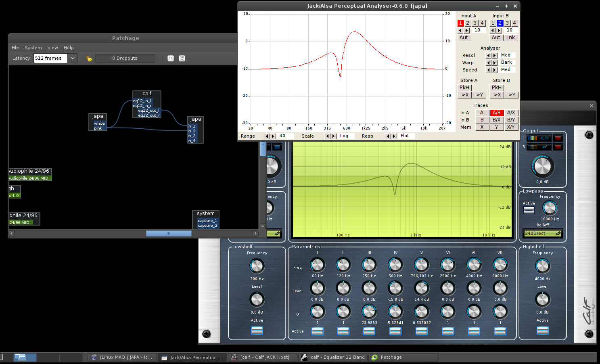Open the View menu in Patchage
The width and height of the screenshot is (600, 364).
(x=52, y=48)
